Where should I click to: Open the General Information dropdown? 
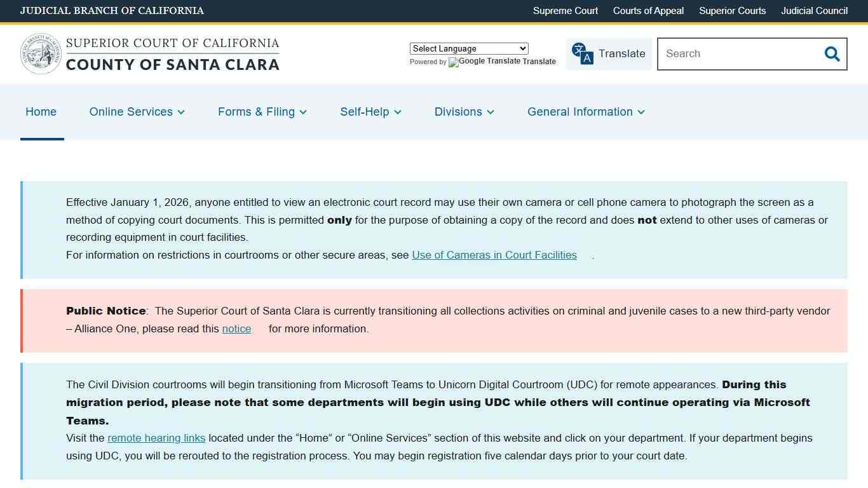click(585, 112)
